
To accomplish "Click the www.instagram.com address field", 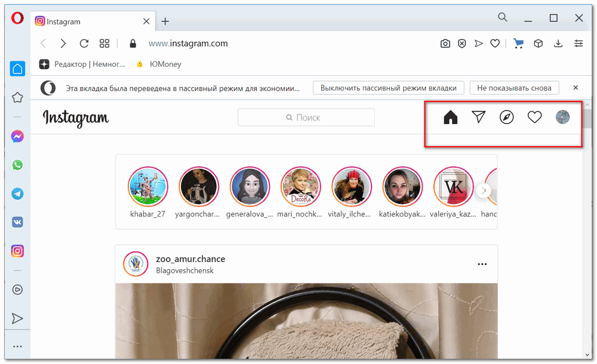I will (188, 44).
